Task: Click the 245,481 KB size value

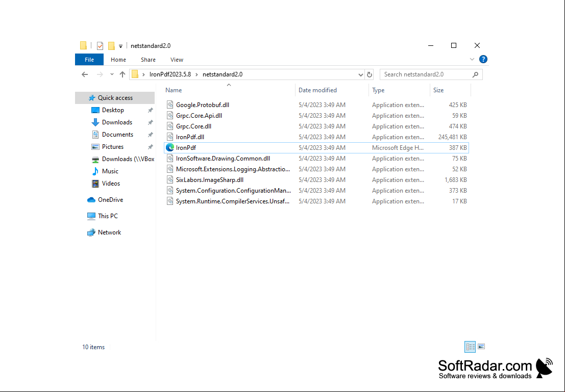Action: [452, 137]
